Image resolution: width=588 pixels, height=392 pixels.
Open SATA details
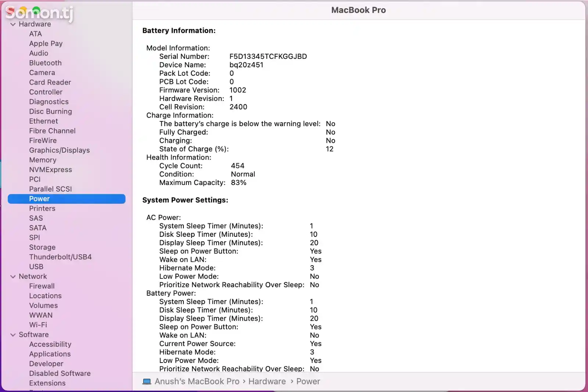tap(37, 228)
